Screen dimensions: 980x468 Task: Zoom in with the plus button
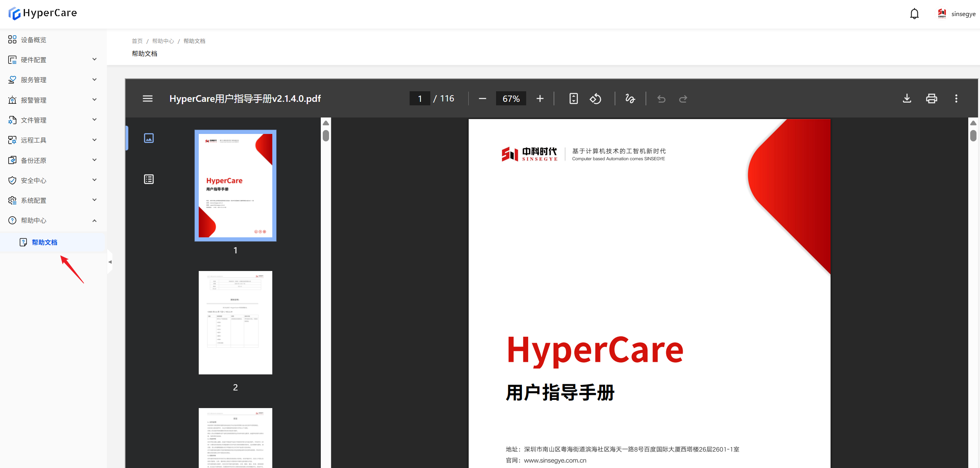tap(540, 99)
